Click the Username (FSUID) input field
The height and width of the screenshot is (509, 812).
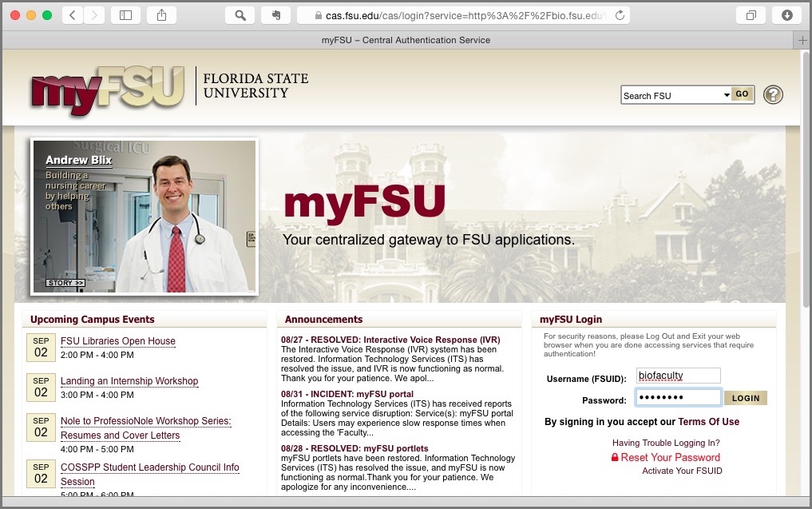pos(678,376)
